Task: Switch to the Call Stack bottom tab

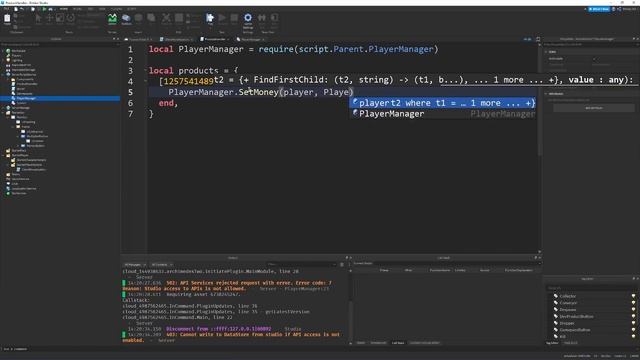Action: coord(398,343)
